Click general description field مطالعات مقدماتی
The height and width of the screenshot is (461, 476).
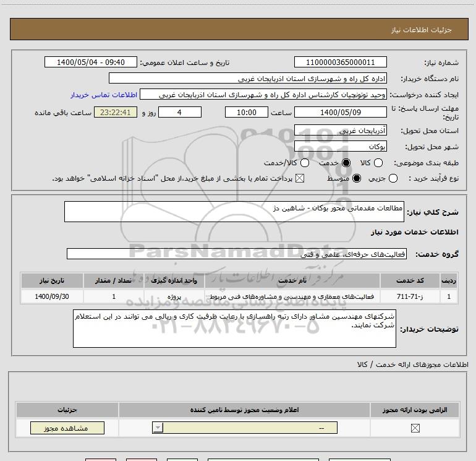[x=234, y=212]
